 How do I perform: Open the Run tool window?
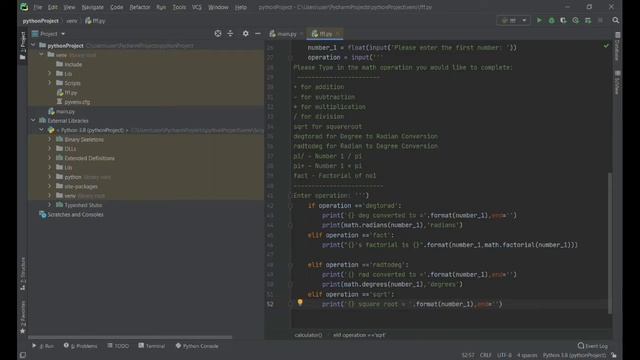tap(43, 346)
